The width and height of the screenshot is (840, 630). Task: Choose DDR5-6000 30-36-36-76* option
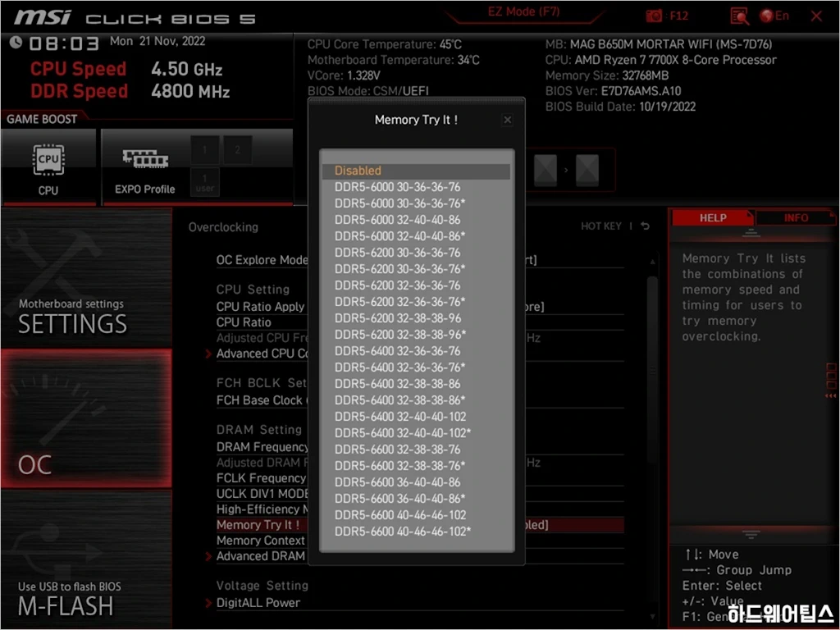(416, 203)
